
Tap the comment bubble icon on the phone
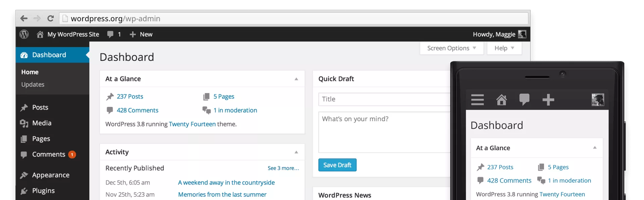point(524,100)
